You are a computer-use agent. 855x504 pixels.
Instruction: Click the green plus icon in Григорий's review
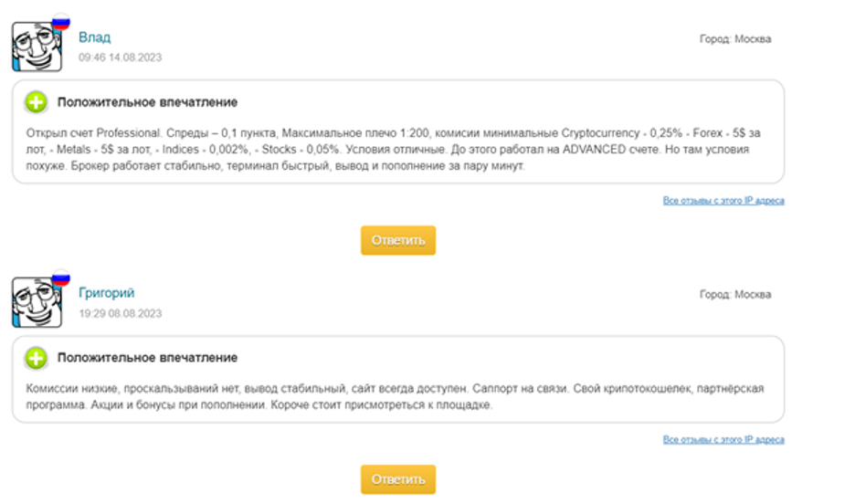(36, 358)
